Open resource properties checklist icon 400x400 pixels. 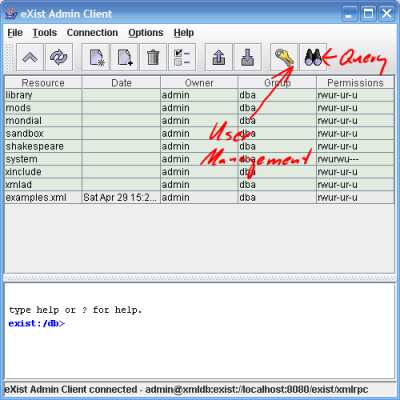coord(182,57)
